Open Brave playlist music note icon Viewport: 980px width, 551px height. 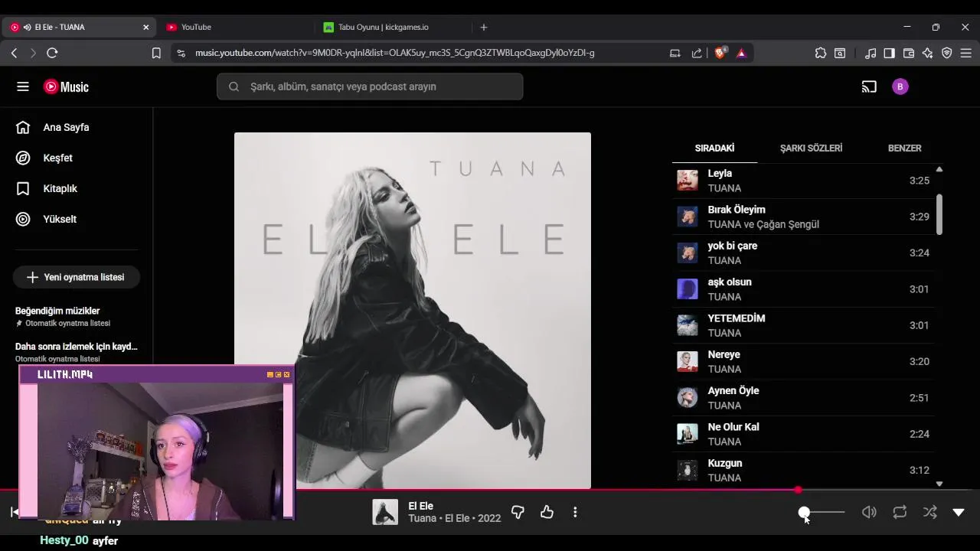coord(871,53)
